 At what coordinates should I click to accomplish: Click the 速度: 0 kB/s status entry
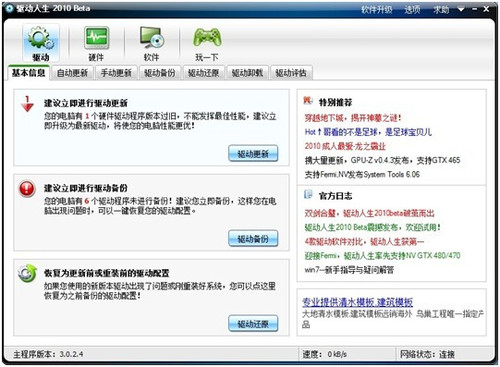tap(324, 354)
